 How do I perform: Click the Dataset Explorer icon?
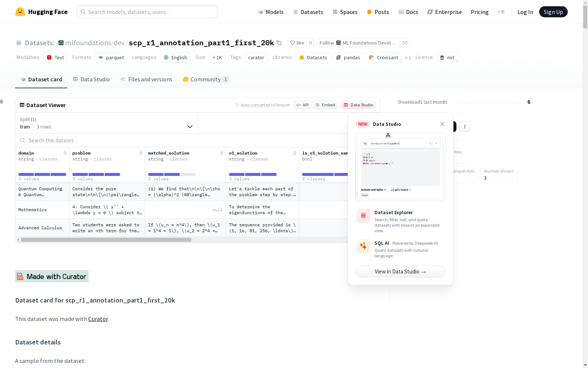point(363,216)
